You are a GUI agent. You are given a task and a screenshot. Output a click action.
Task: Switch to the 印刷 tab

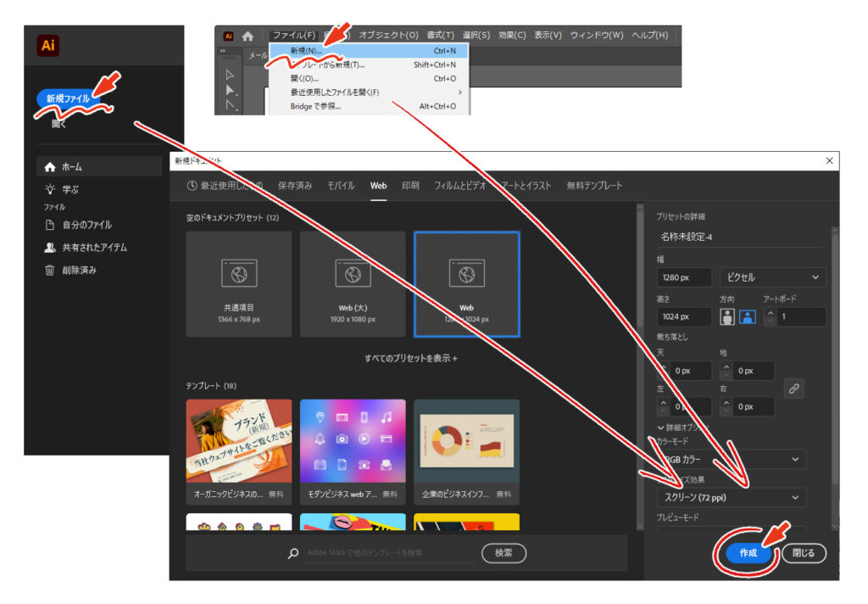click(410, 186)
